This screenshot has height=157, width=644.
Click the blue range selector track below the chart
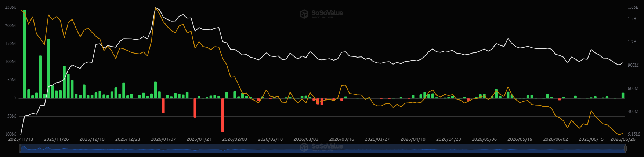(322, 149)
